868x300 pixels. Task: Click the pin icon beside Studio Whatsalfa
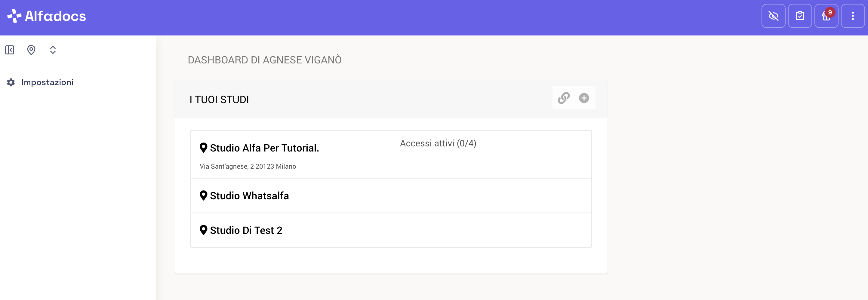pyautogui.click(x=203, y=196)
